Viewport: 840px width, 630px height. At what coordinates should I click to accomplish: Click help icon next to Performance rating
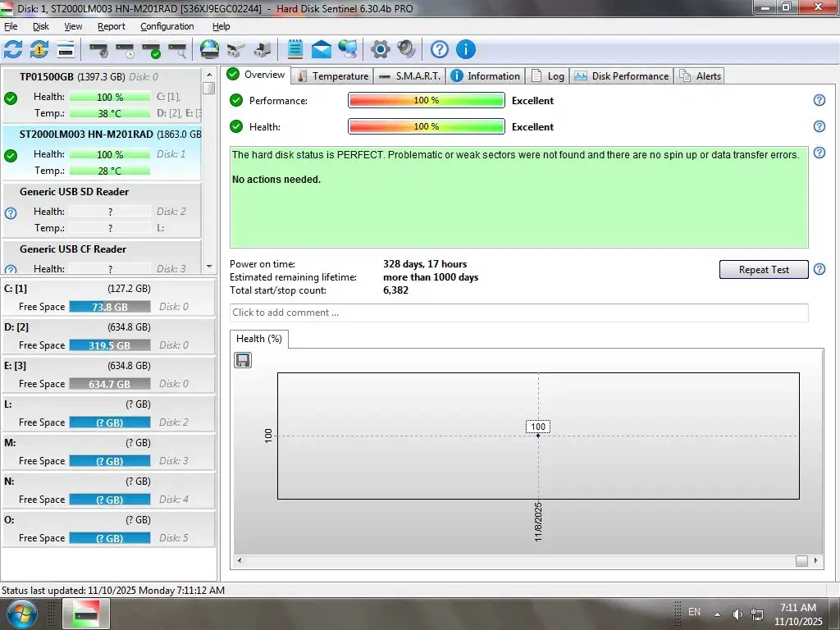(819, 100)
